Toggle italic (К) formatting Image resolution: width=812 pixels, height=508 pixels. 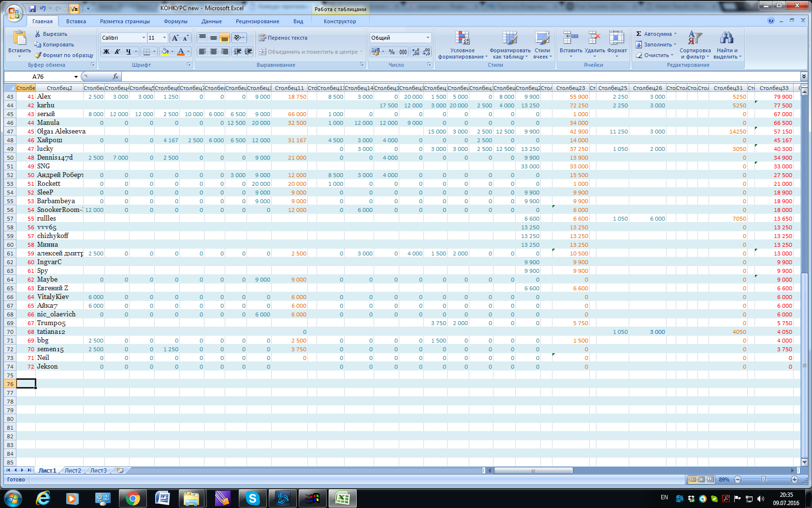tap(117, 52)
